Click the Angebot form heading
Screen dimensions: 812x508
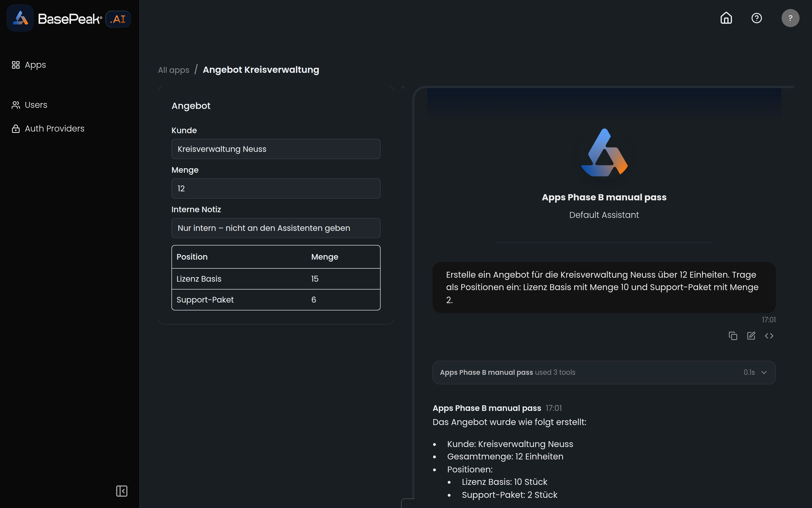[191, 106]
